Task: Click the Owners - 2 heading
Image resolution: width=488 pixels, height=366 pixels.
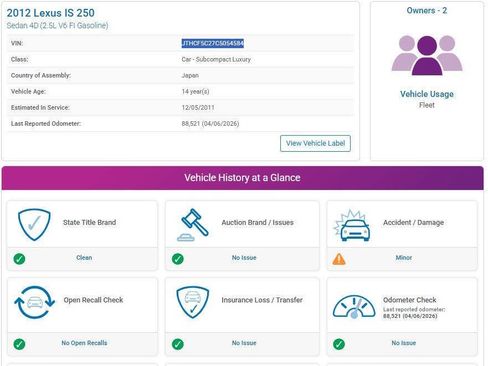Action: 427,11
